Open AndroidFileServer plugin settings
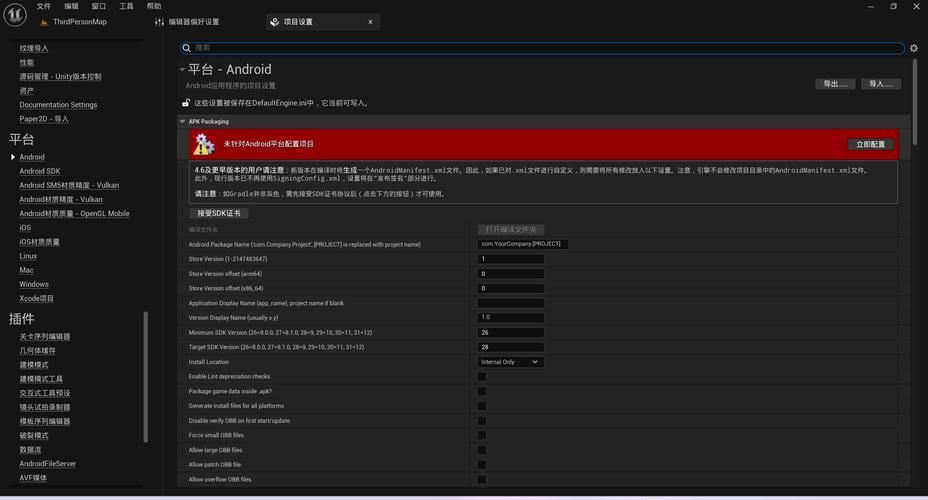The height and width of the screenshot is (500, 928). pyautogui.click(x=47, y=464)
